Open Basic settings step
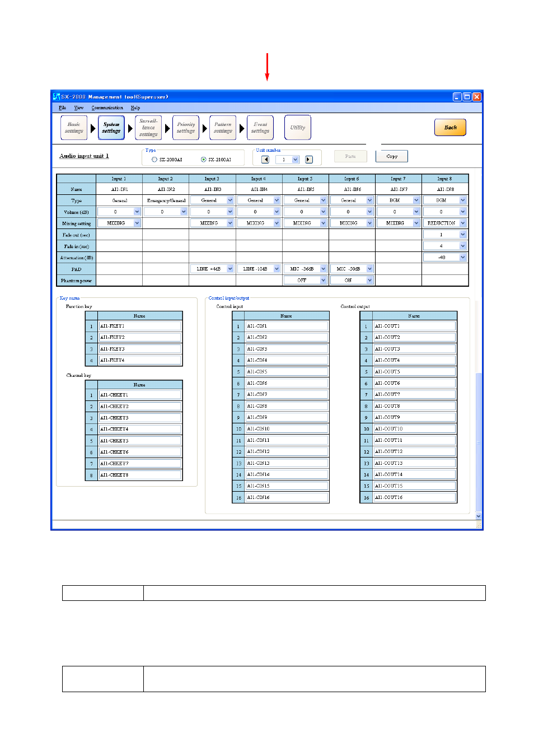Screen dimensions: 534x756 74,128
